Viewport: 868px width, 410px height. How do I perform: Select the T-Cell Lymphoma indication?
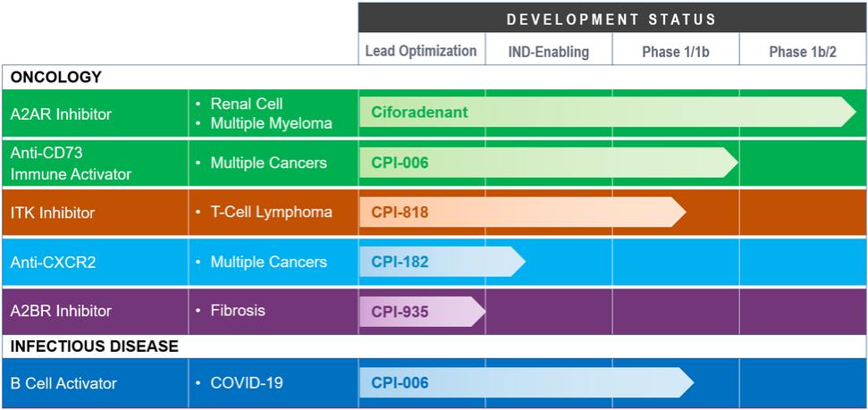(x=271, y=212)
